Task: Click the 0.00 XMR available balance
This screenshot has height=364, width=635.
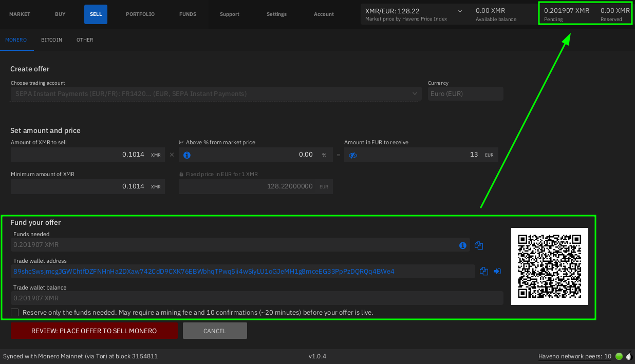Action: (x=490, y=10)
